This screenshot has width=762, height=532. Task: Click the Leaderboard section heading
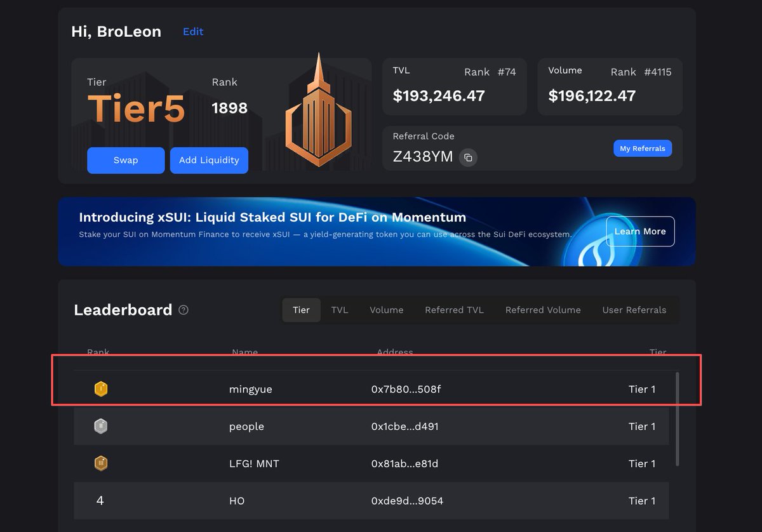tap(123, 310)
